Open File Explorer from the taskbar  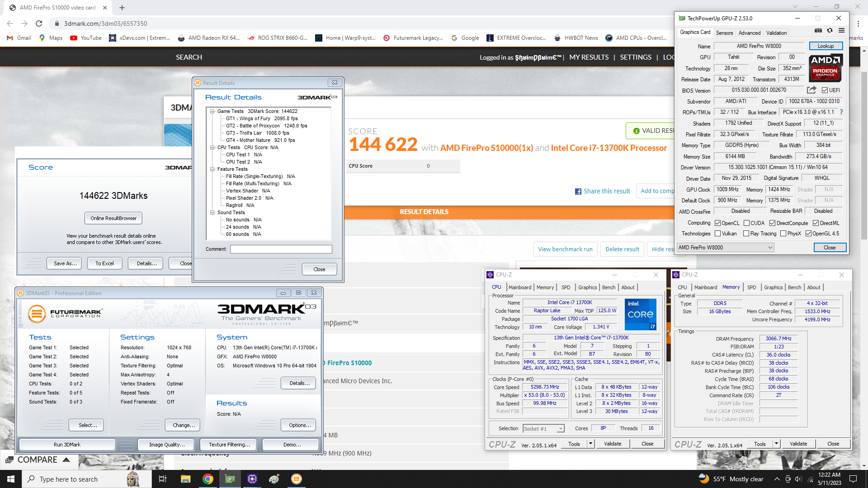(185, 479)
